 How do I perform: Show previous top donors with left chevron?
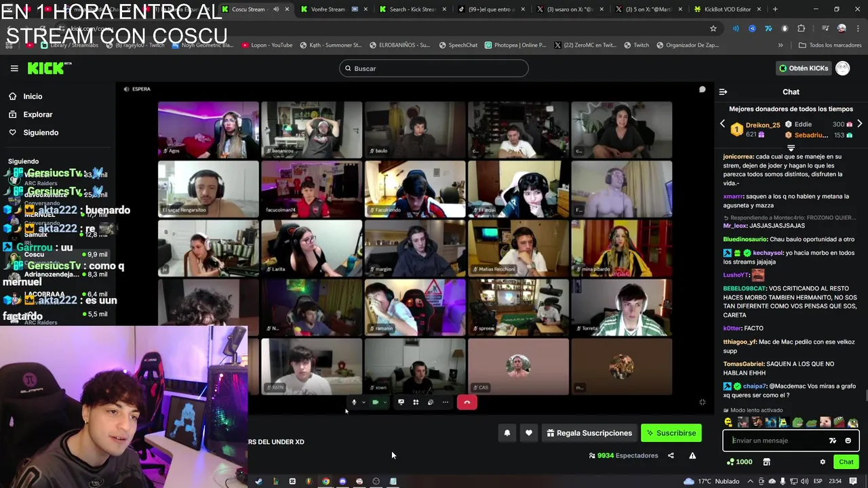click(x=722, y=124)
